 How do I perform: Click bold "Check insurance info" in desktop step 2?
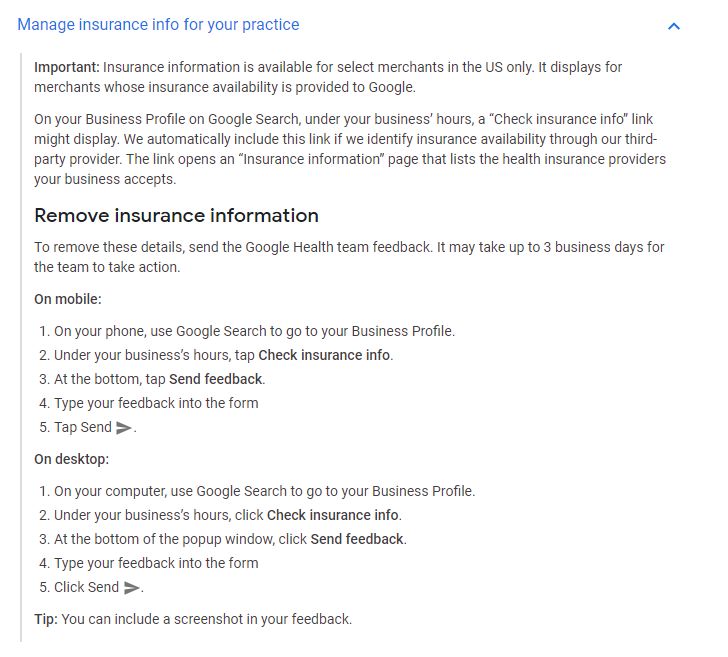coord(333,515)
